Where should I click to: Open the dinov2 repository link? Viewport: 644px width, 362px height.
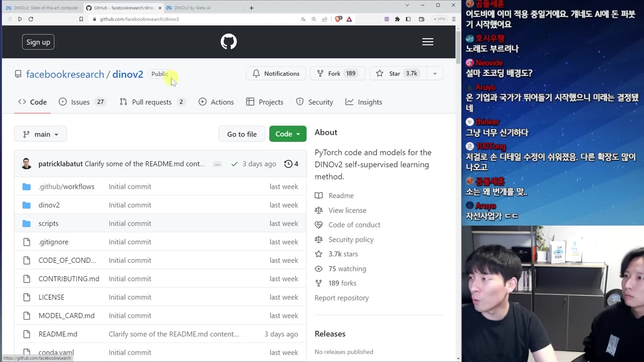128,74
